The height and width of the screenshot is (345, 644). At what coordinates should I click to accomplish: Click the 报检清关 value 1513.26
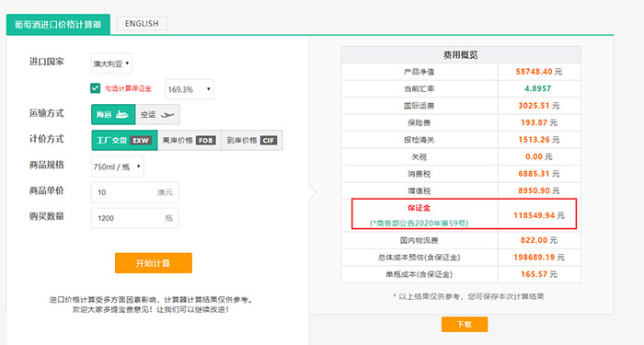(x=534, y=140)
